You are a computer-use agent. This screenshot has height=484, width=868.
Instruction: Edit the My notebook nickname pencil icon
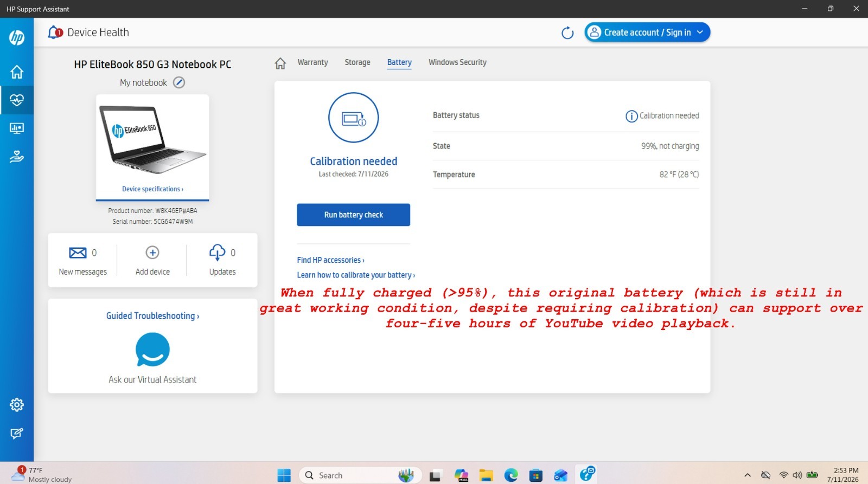[x=179, y=82]
